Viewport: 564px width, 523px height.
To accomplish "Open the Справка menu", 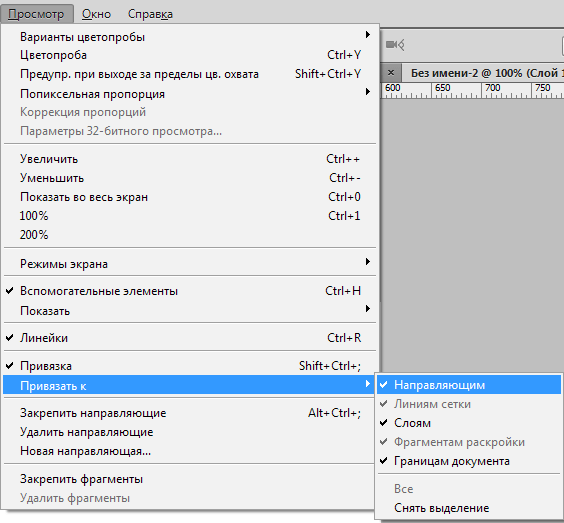I will pos(150,14).
